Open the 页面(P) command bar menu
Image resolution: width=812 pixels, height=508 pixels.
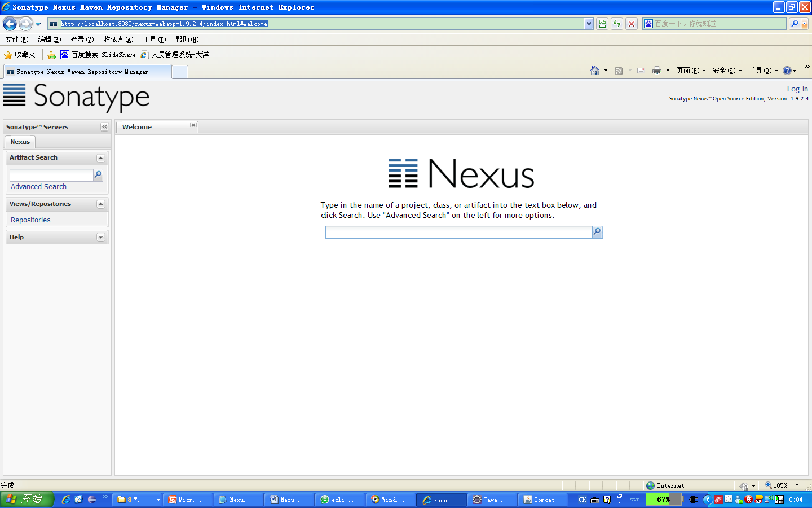coord(691,71)
